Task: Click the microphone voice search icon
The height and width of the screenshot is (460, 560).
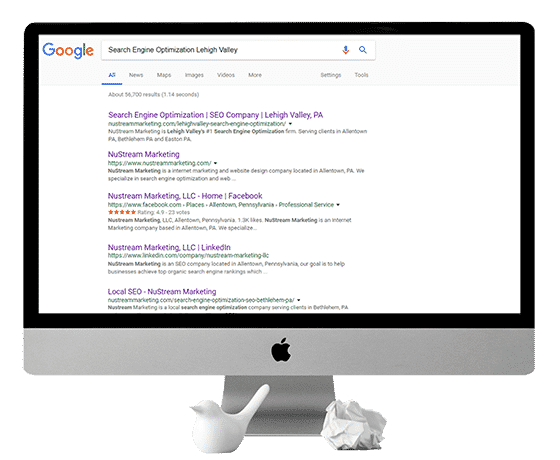Action: pyautogui.click(x=345, y=50)
